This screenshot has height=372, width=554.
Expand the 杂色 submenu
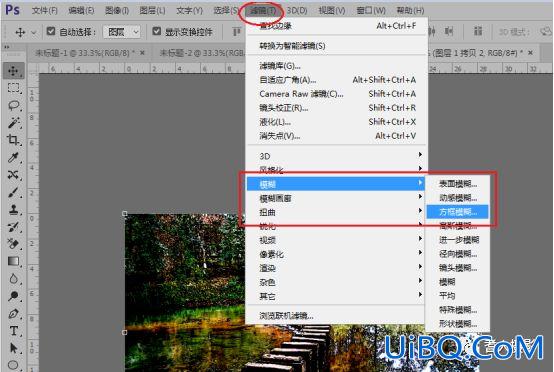point(336,282)
